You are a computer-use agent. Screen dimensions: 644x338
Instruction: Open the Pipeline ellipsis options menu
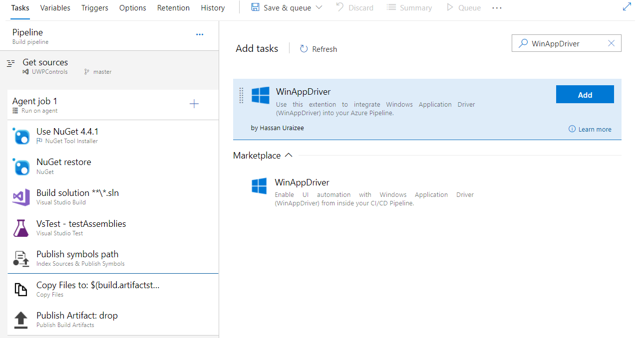(x=200, y=34)
